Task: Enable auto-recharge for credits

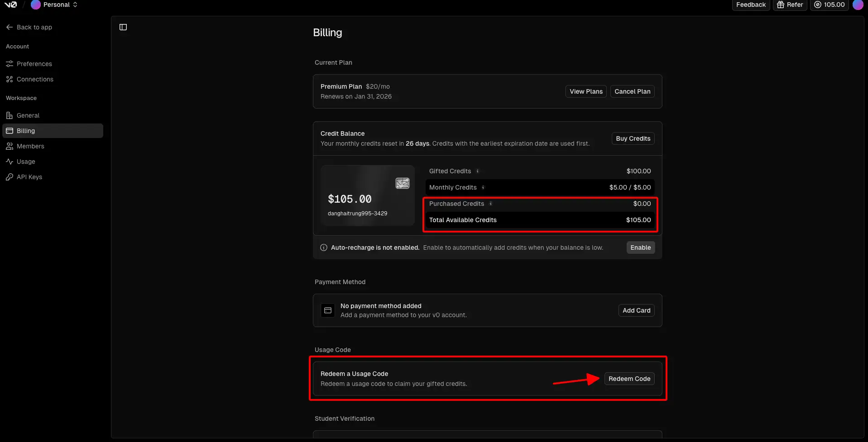Action: tap(640, 247)
